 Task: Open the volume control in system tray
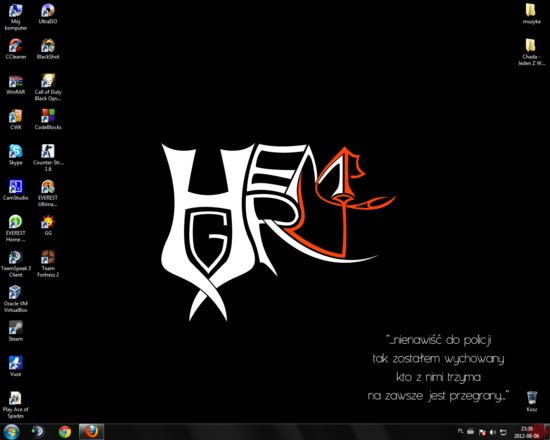click(x=492, y=432)
